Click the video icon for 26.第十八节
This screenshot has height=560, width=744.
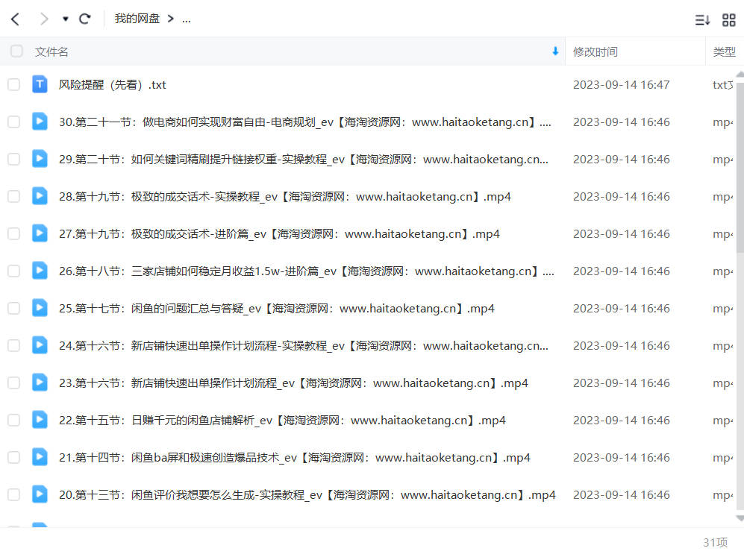(40, 271)
